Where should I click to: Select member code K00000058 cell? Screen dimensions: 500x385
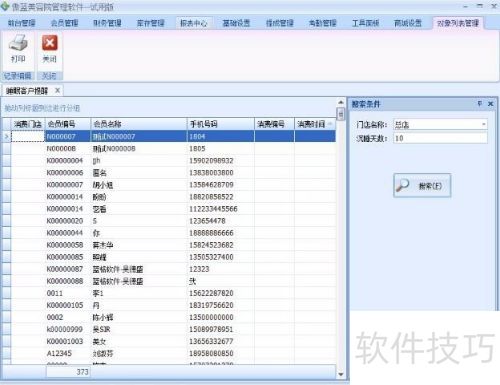coord(68,245)
